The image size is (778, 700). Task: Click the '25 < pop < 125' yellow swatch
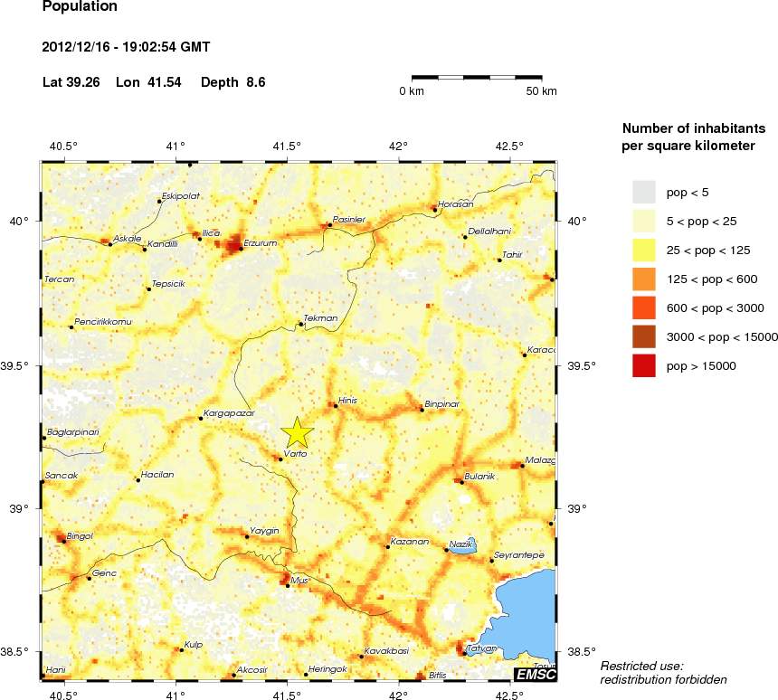pos(643,250)
